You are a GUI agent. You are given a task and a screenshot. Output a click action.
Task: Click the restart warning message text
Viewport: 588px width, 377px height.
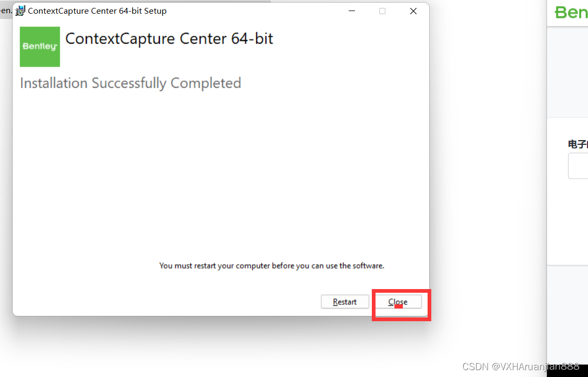coord(272,266)
